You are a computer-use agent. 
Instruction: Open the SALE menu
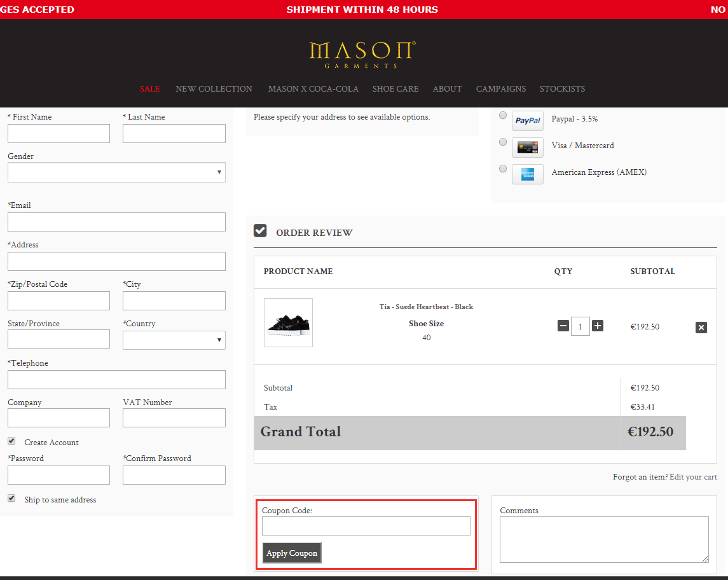click(150, 88)
